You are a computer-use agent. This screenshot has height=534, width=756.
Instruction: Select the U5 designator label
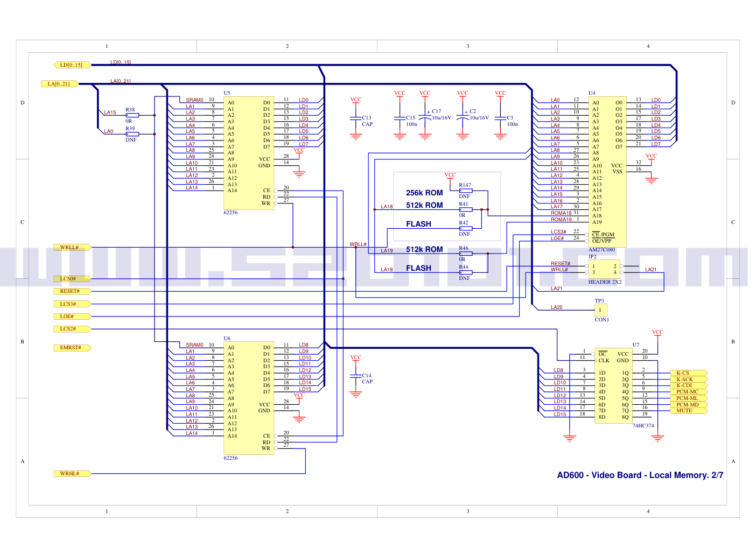pyautogui.click(x=227, y=93)
